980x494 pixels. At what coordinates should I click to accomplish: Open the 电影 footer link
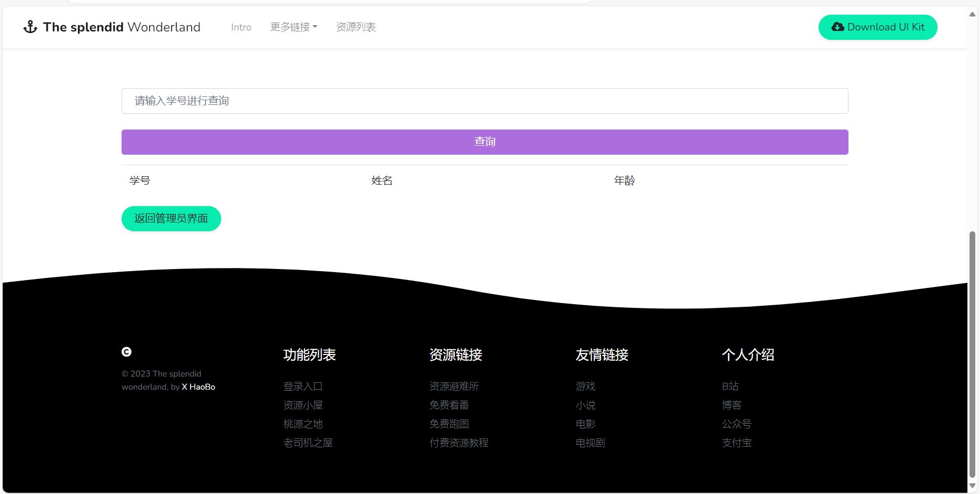coord(586,424)
